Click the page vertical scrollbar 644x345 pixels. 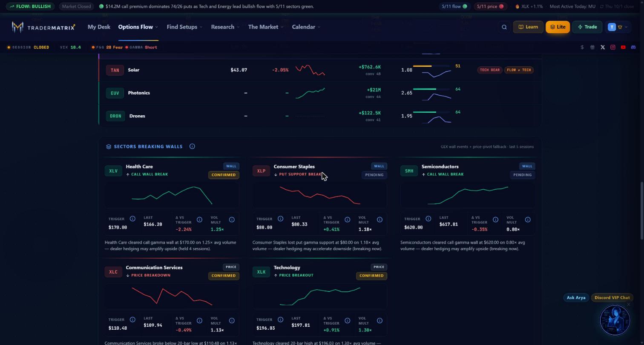pos(642,211)
